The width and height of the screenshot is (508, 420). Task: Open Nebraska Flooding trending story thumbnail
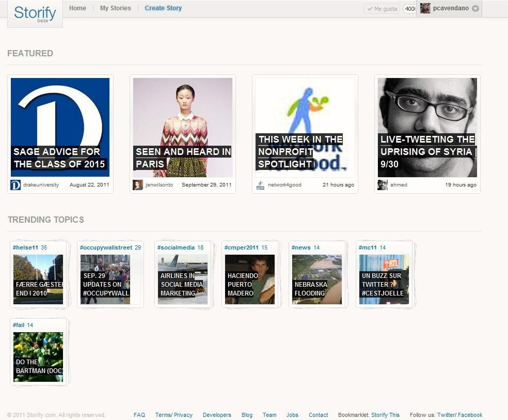click(316, 279)
